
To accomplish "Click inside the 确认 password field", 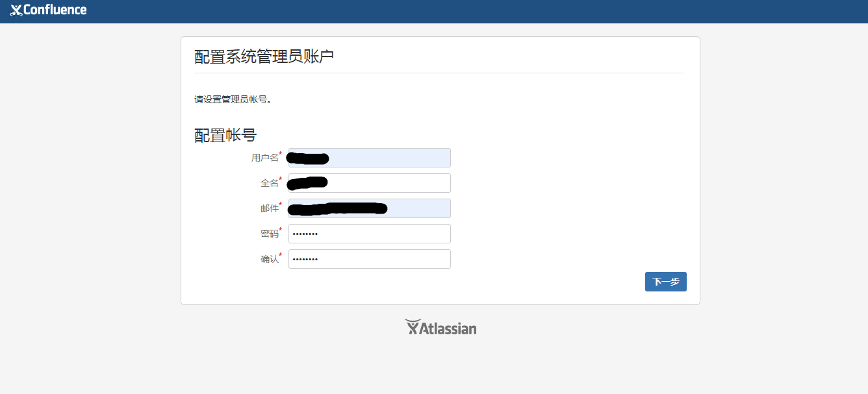I will [369, 258].
